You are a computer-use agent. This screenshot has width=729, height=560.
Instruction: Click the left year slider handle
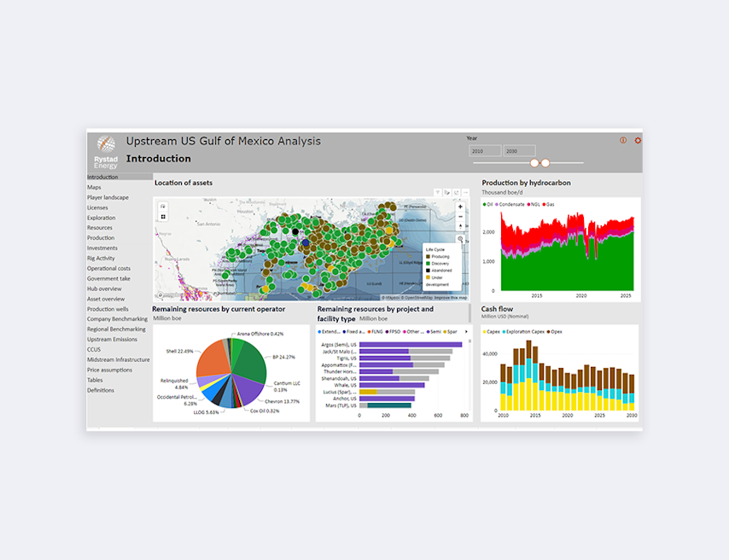pos(534,163)
